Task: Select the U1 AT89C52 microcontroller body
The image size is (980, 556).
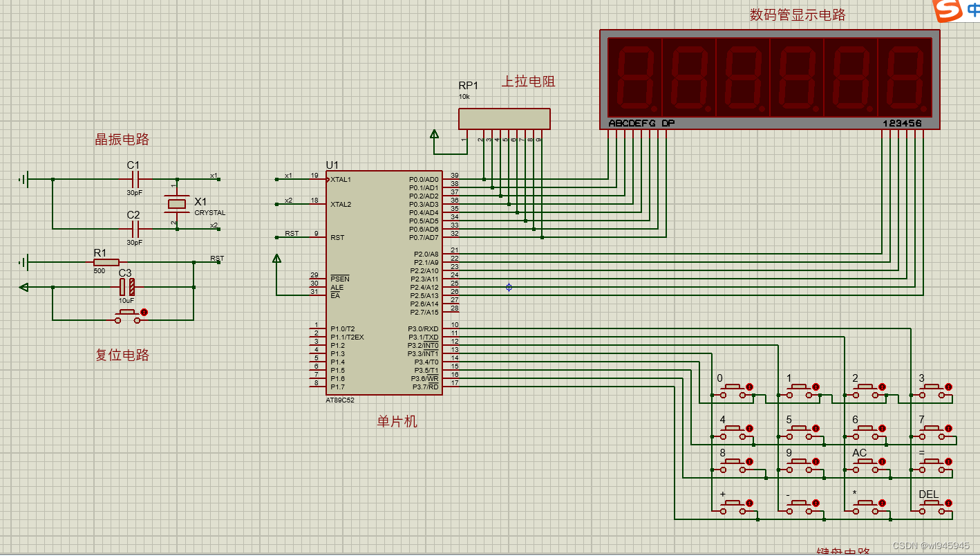Action: coord(384,283)
